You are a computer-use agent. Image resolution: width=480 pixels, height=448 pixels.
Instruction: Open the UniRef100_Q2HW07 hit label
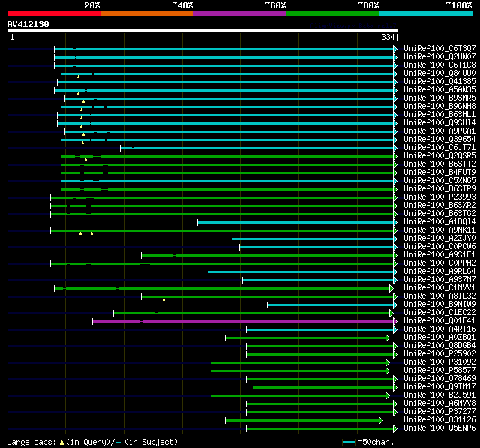pyautogui.click(x=439, y=56)
